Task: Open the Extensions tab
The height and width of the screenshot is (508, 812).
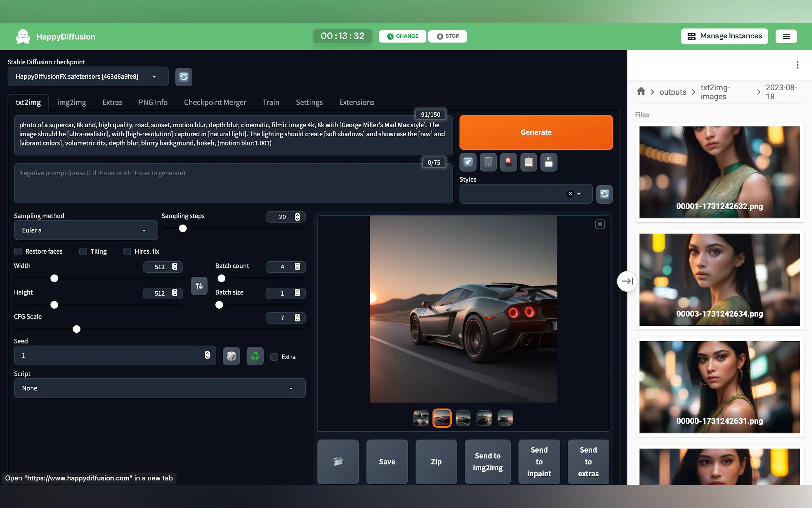Action: [356, 102]
